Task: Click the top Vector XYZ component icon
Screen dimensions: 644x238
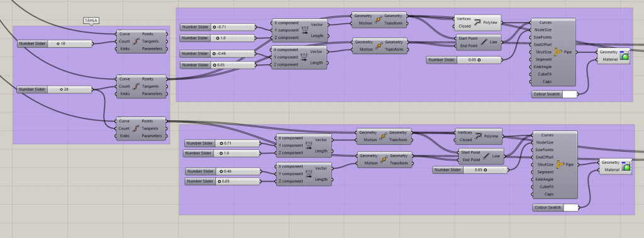Action: [305, 30]
